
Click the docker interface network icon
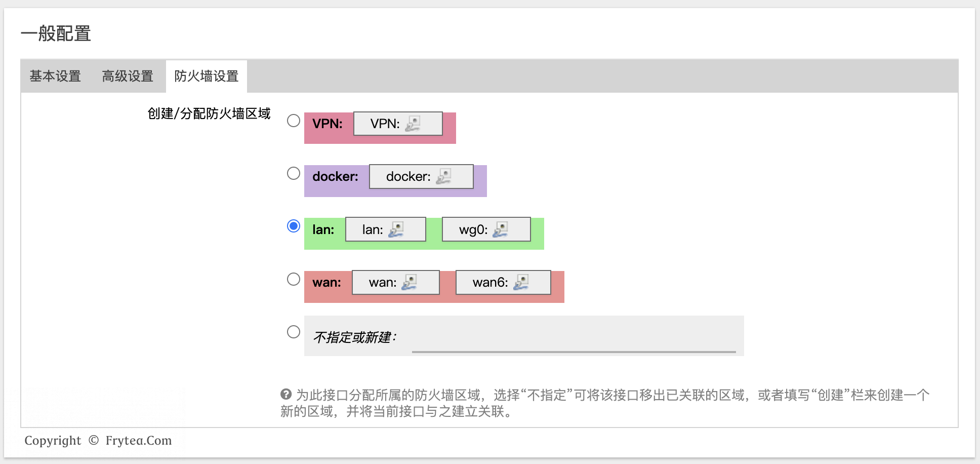point(443,177)
